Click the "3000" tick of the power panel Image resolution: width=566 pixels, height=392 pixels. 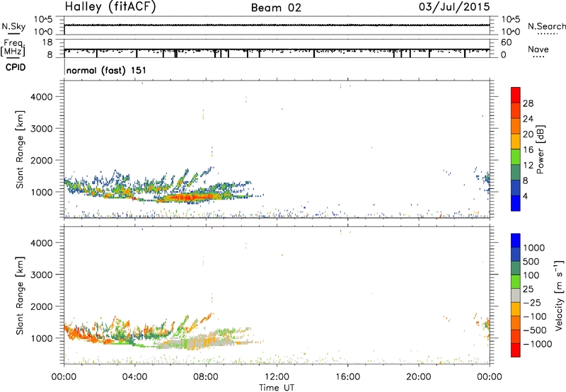pyautogui.click(x=42, y=129)
